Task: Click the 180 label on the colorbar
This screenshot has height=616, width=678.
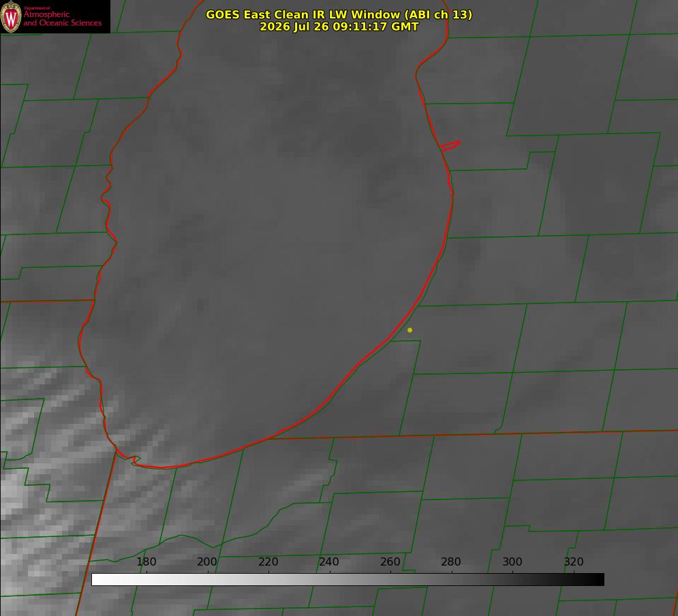Action: pos(146,561)
